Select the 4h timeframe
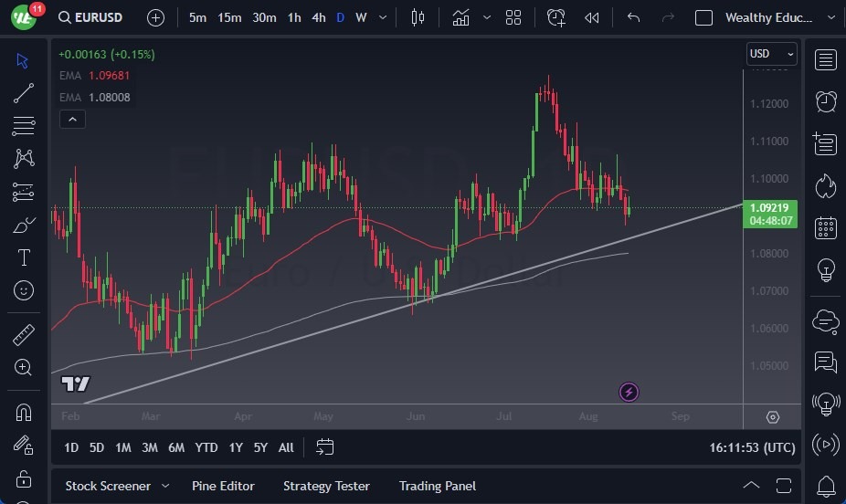 [318, 17]
